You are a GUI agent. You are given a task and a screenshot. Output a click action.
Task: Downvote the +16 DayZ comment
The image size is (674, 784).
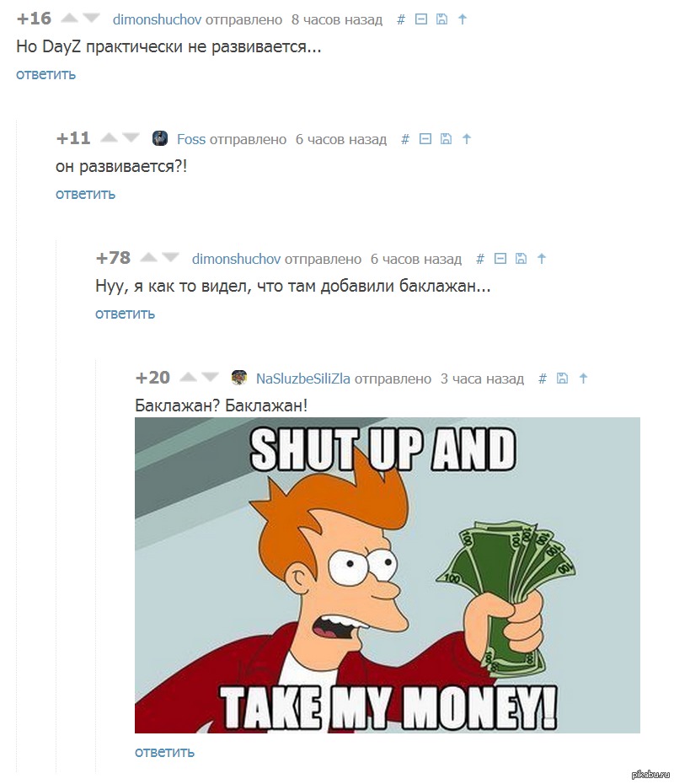pyautogui.click(x=92, y=19)
